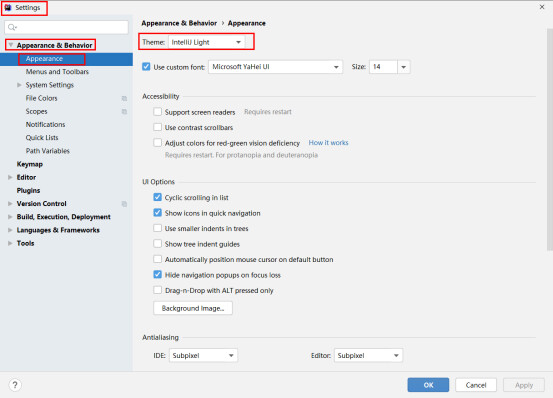Click the OK button
The height and width of the screenshot is (398, 553).
click(x=428, y=385)
